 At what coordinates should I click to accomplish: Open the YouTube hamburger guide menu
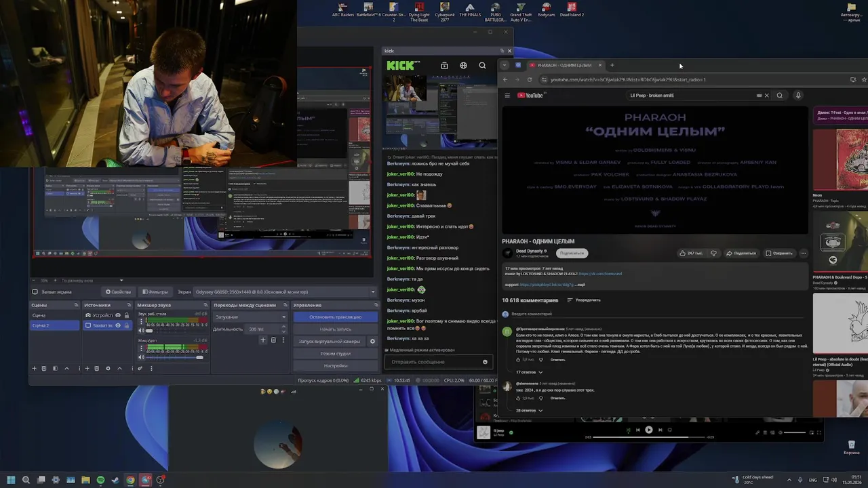pos(507,96)
